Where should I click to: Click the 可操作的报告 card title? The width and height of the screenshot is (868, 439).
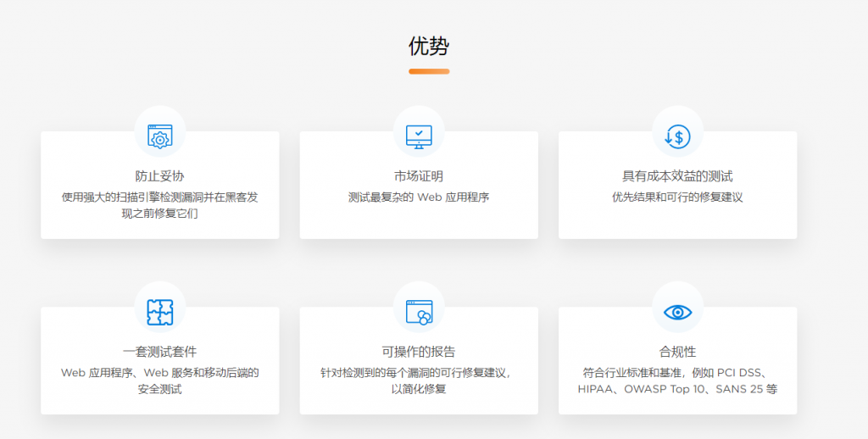click(x=419, y=352)
